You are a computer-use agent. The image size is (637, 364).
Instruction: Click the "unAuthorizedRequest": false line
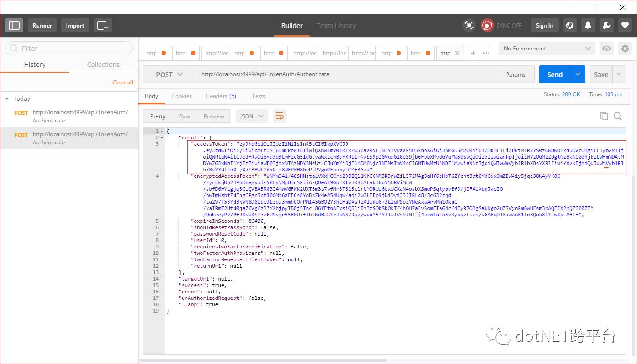pos(222,298)
